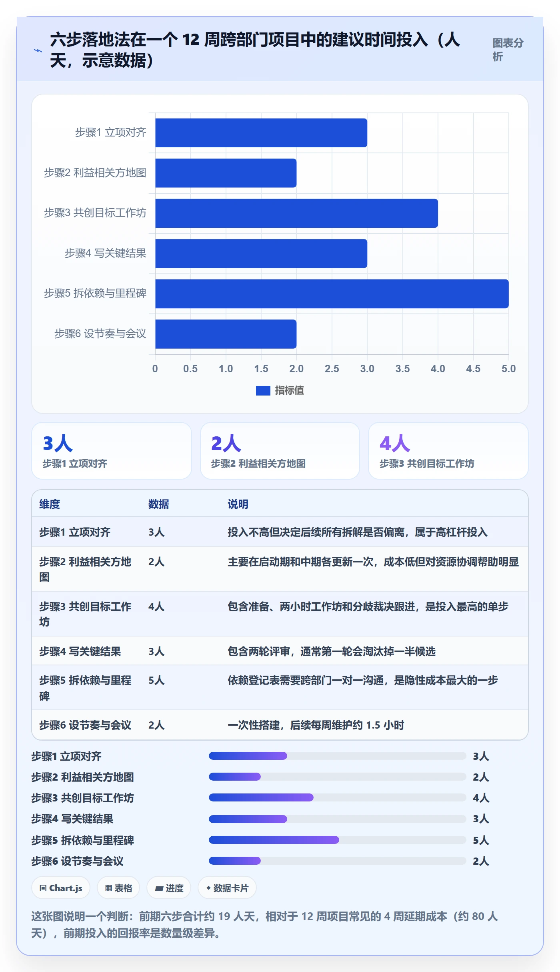Toggle the 指标值 legend color swatch
The width and height of the screenshot is (560, 972).
(x=263, y=391)
